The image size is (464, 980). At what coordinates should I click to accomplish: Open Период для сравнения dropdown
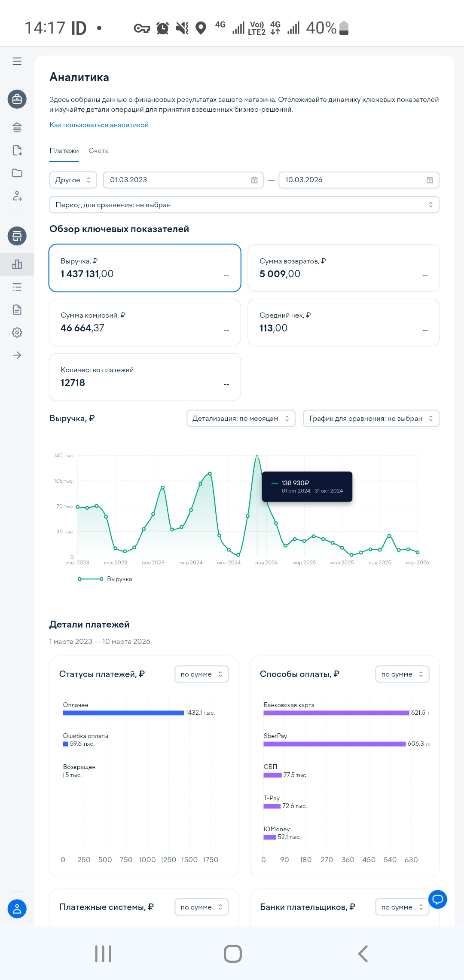coord(244,205)
